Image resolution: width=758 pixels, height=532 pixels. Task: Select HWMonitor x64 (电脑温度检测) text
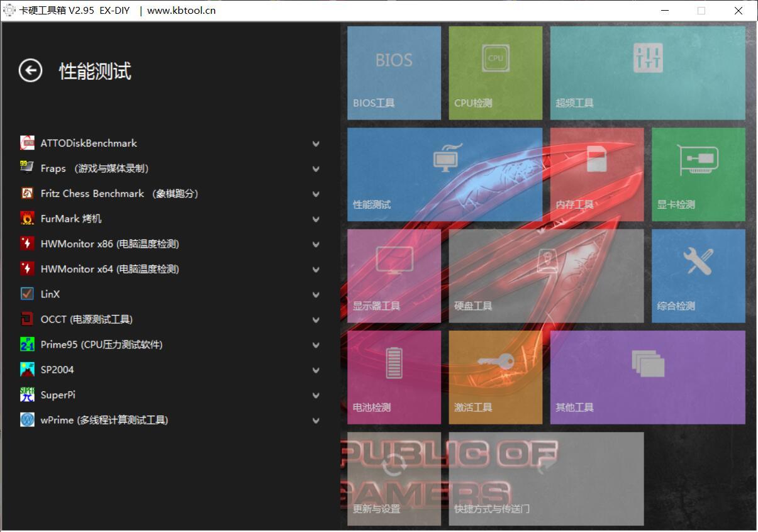coord(110,269)
